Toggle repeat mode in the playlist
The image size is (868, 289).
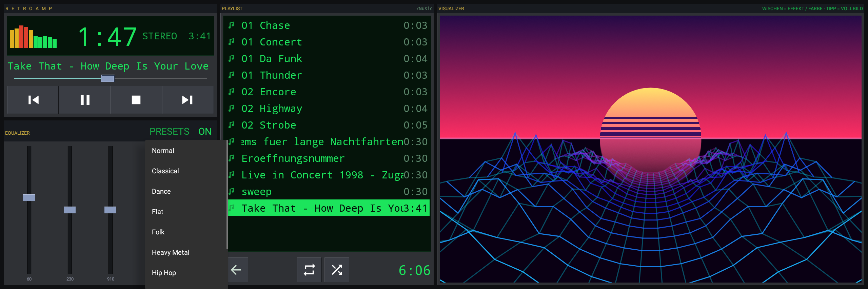pos(309,270)
